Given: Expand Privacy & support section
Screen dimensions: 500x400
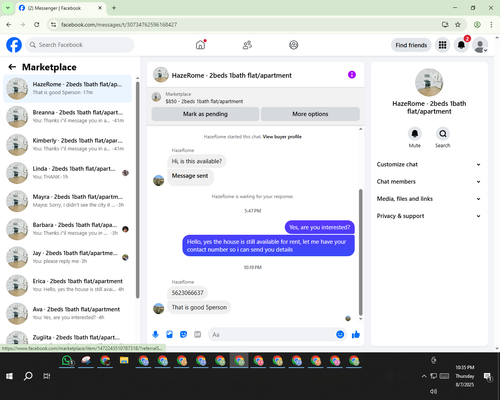Looking at the screenshot, I should tap(429, 216).
